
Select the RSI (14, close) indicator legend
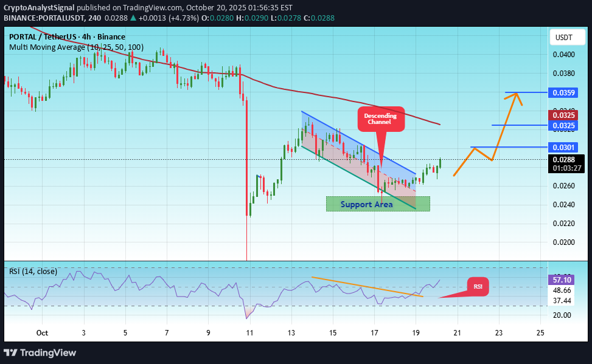pos(33,271)
